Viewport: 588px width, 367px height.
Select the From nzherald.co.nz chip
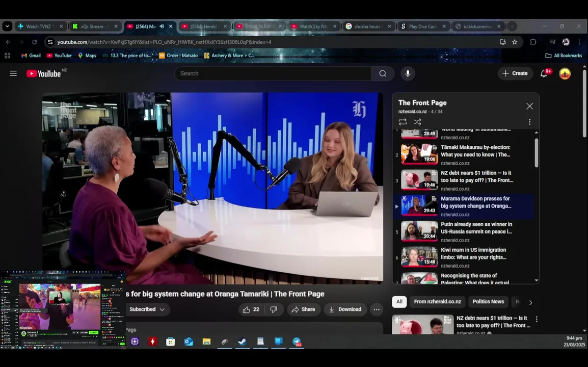[x=437, y=302]
